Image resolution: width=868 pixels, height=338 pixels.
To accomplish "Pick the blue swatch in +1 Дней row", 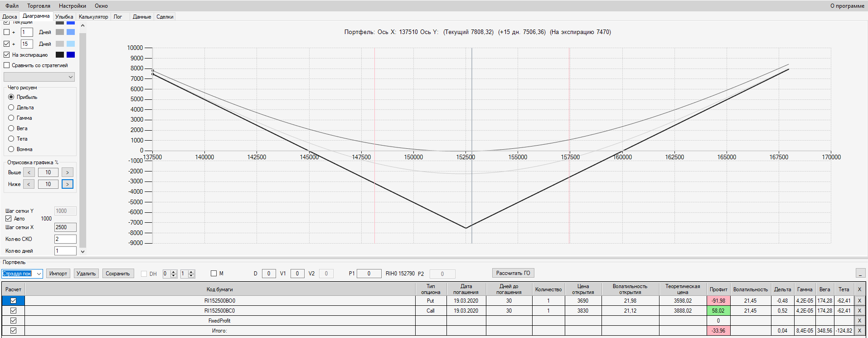I will 71,32.
